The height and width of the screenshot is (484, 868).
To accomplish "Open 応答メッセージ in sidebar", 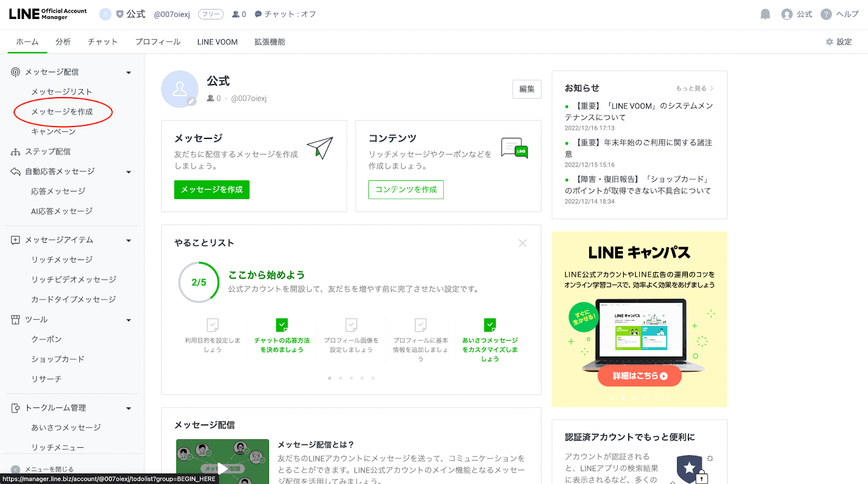I will coord(58,192).
